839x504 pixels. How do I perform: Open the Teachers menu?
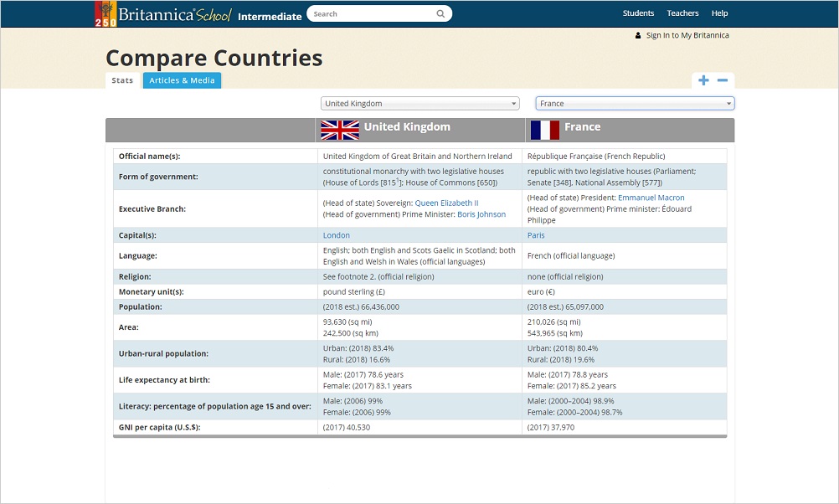pyautogui.click(x=682, y=13)
